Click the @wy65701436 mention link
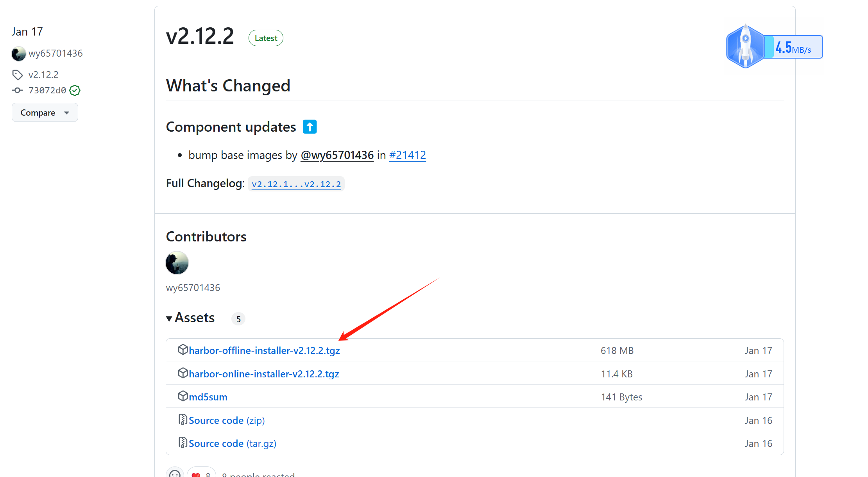 (337, 155)
